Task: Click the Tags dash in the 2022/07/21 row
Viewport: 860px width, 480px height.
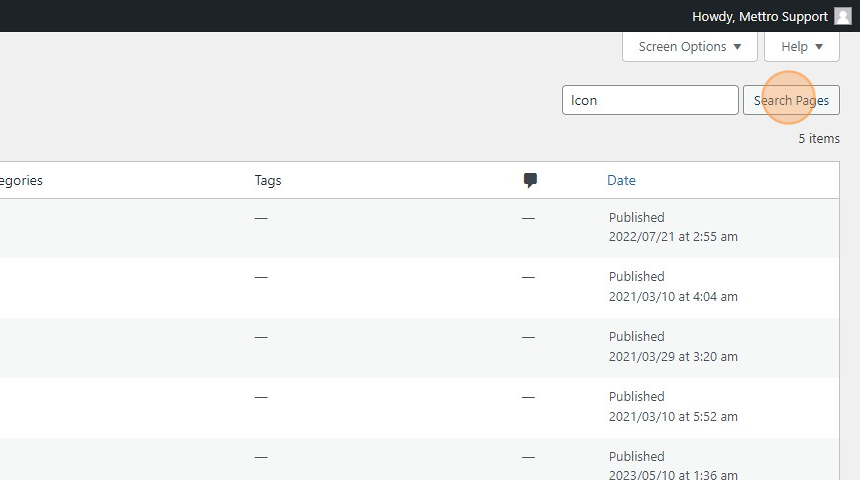Action: [261, 218]
